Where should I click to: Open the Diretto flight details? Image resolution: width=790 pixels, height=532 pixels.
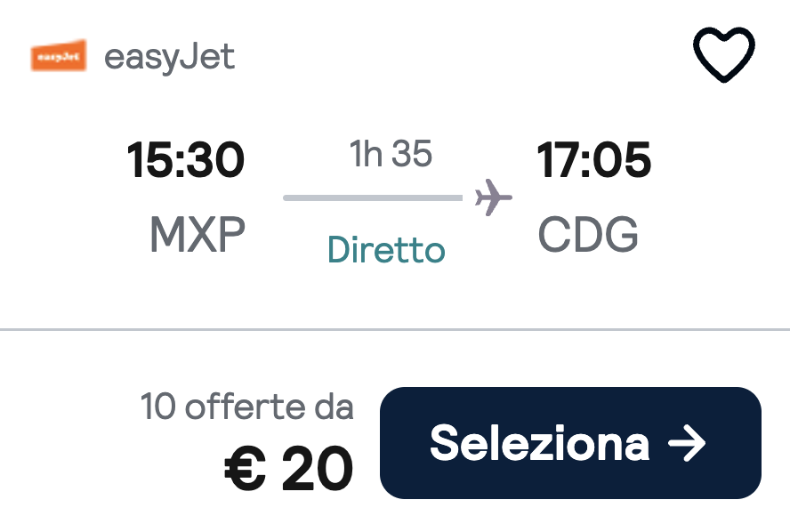click(x=385, y=250)
